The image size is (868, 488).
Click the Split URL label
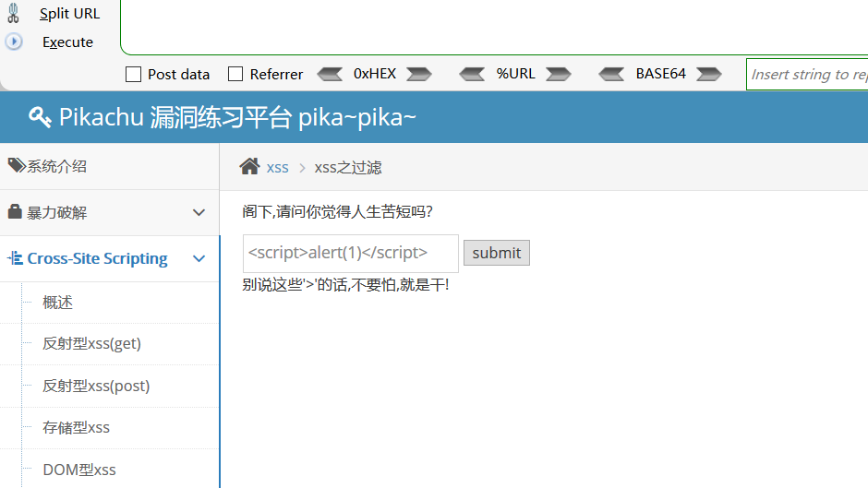pos(70,13)
